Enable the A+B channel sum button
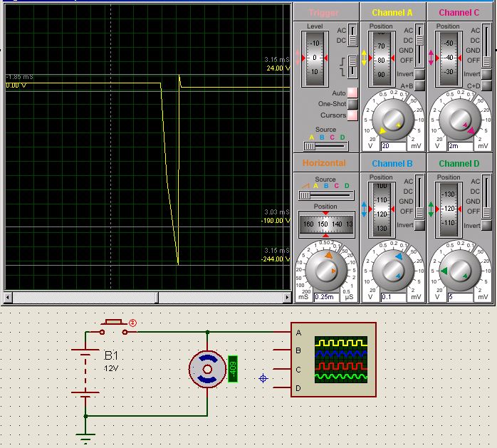 coord(420,86)
